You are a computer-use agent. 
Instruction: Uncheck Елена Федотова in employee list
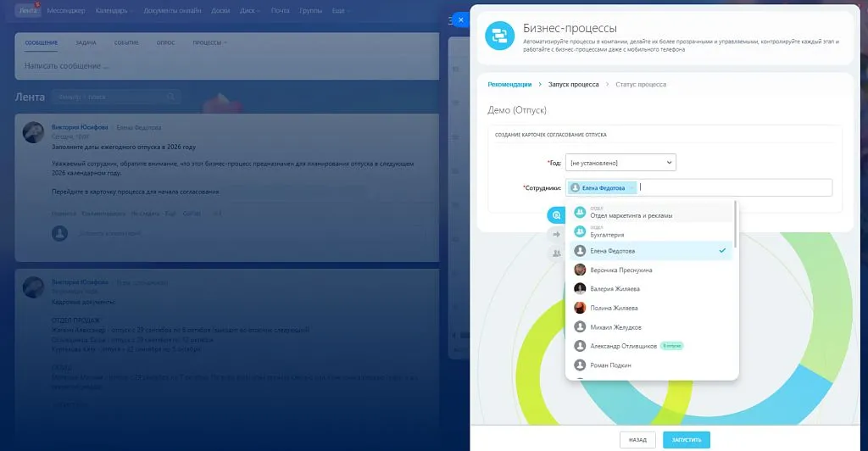coord(651,251)
